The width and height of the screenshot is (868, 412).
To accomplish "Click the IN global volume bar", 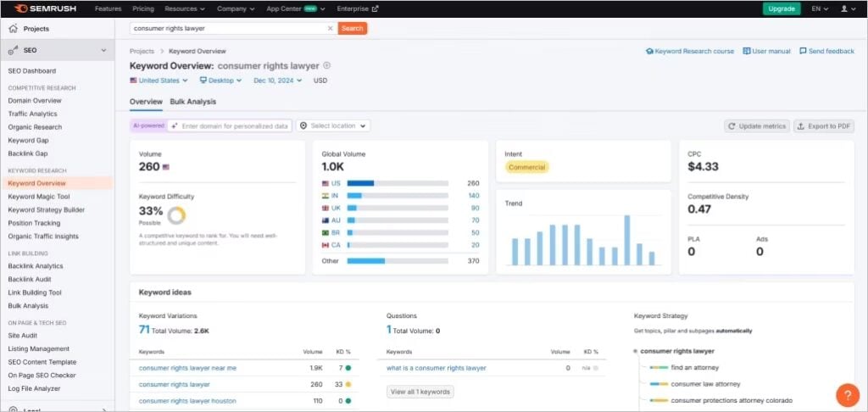I will point(398,196).
